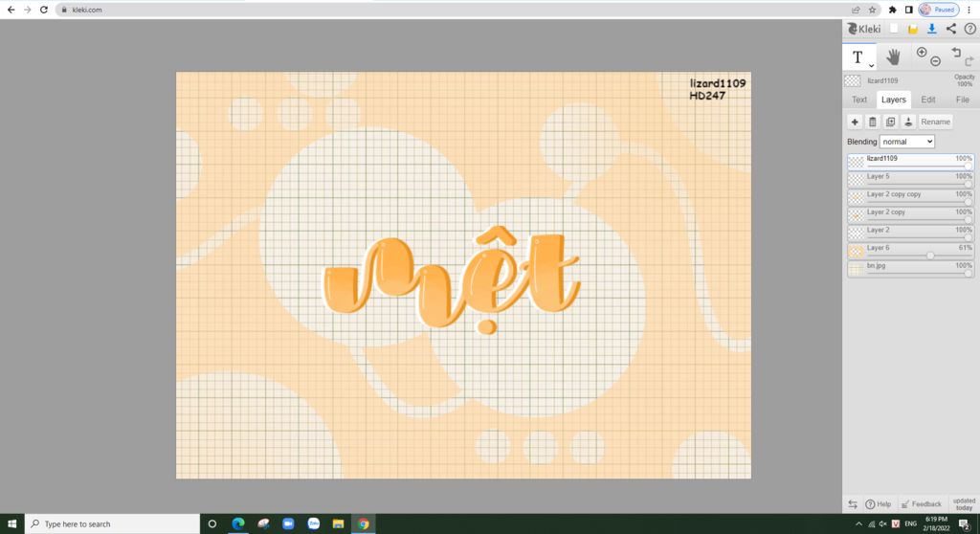Go back in the browser
The height and width of the screenshot is (534, 980).
[11, 10]
